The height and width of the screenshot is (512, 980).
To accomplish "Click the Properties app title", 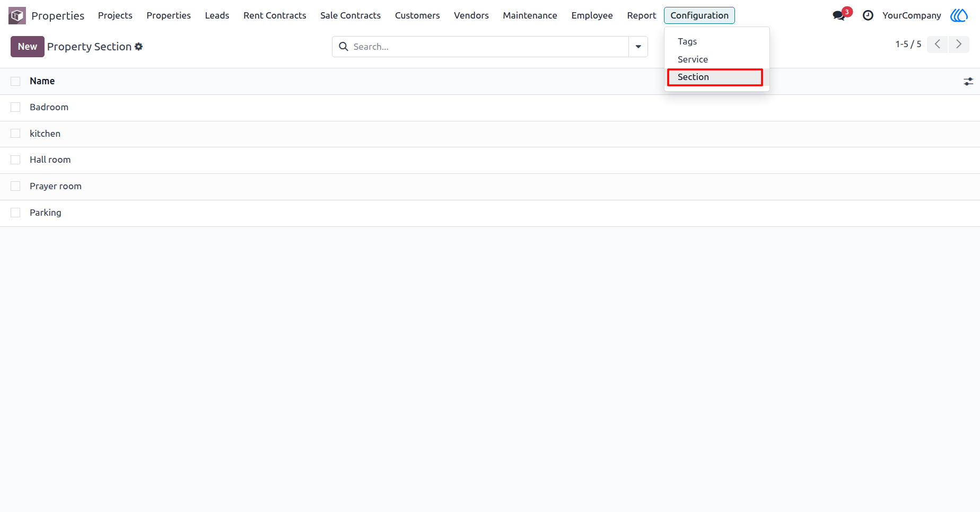I will click(58, 15).
